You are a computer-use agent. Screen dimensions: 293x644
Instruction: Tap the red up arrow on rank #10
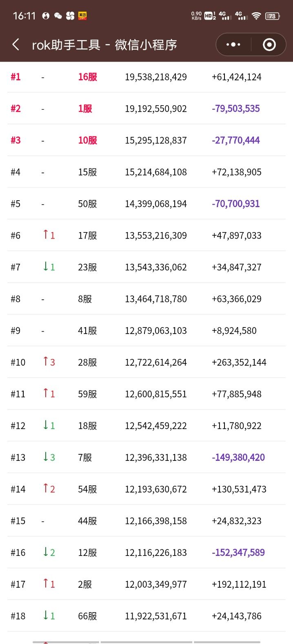[x=46, y=362]
